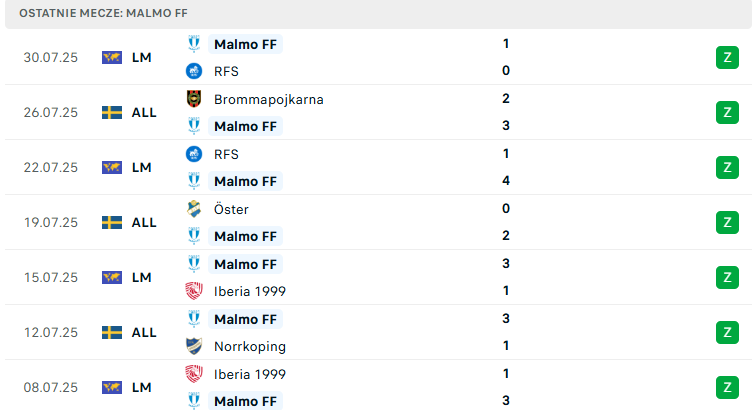Click RFS crest in the 30.07.25 match

coord(194,71)
